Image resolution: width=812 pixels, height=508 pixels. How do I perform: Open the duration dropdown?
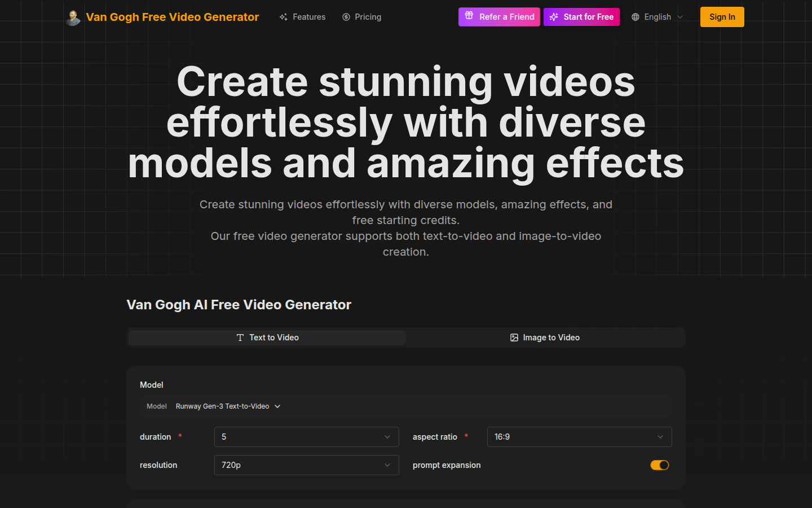pyautogui.click(x=306, y=436)
